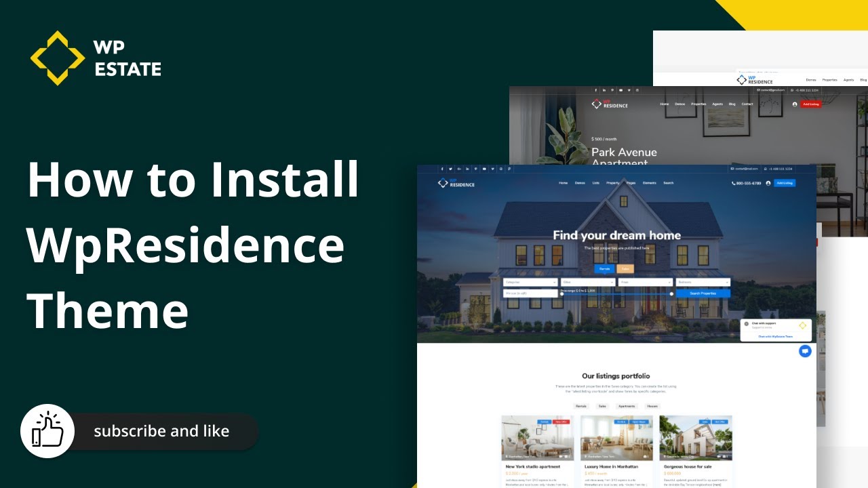Viewport: 868px width, 488px height.
Task: Open Property menu on the blue site
Action: coord(612,183)
